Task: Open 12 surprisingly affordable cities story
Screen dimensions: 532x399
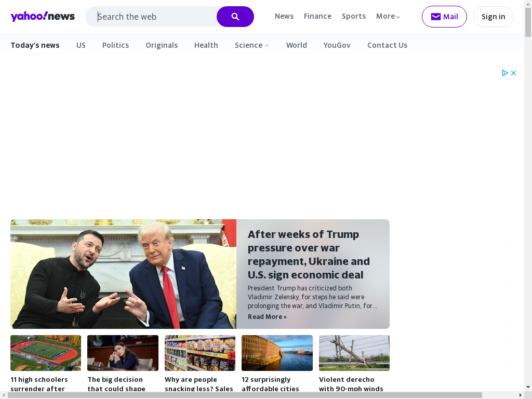Action: 270,384
